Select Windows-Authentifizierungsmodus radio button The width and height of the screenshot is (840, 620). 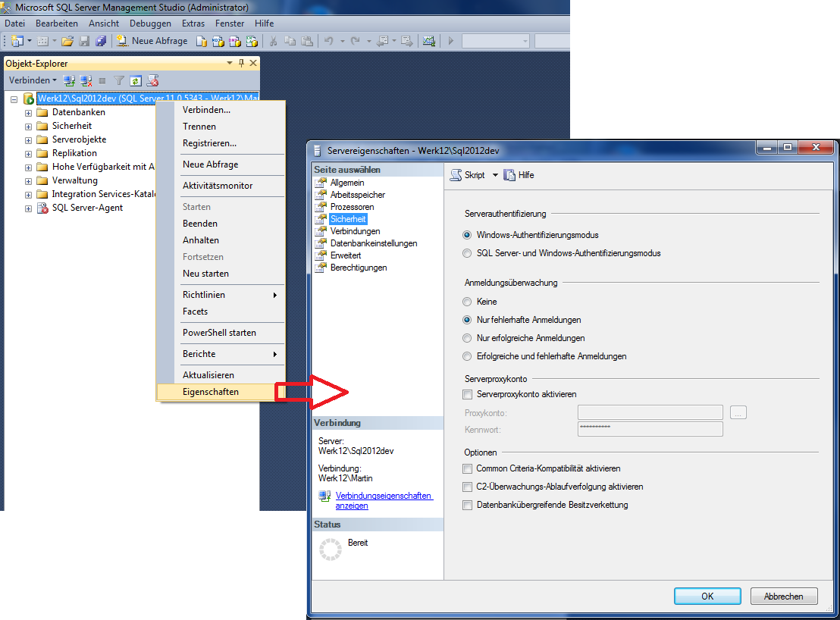[467, 235]
